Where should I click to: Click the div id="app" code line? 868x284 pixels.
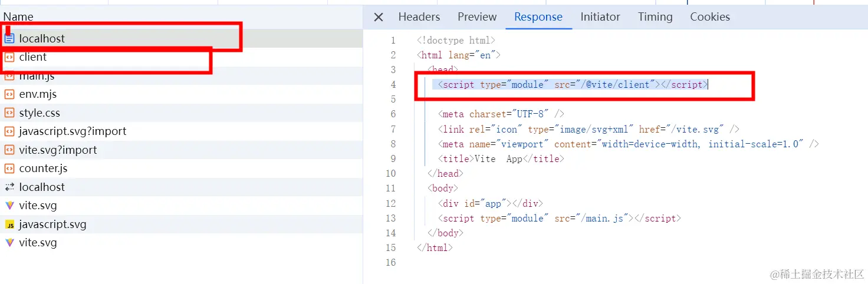490,204
